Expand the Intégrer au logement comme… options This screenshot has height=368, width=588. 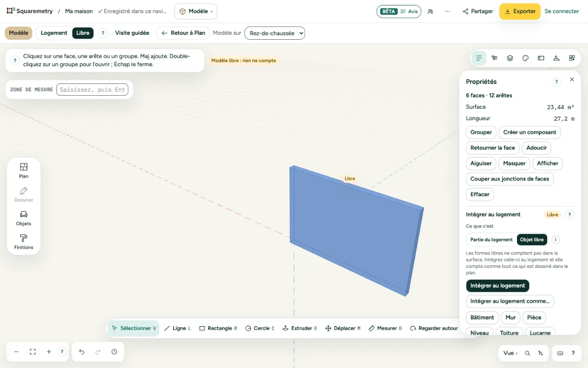(x=510, y=301)
